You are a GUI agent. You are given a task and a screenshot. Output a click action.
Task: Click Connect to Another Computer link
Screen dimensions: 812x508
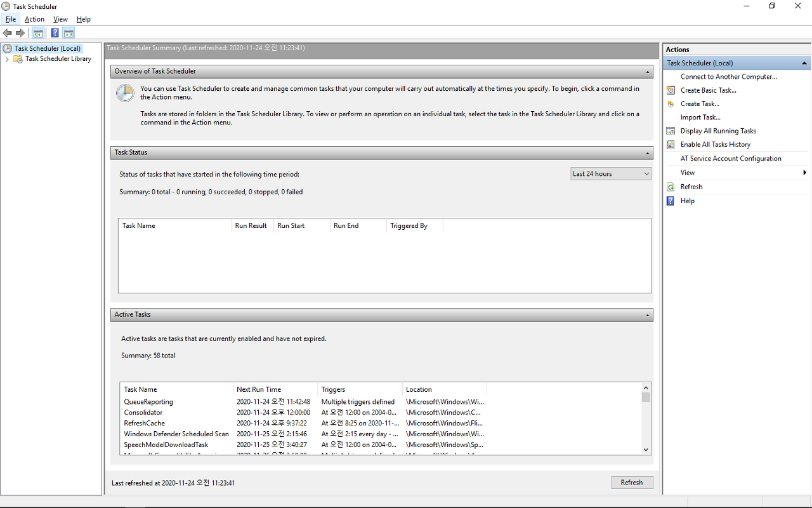pyautogui.click(x=729, y=77)
